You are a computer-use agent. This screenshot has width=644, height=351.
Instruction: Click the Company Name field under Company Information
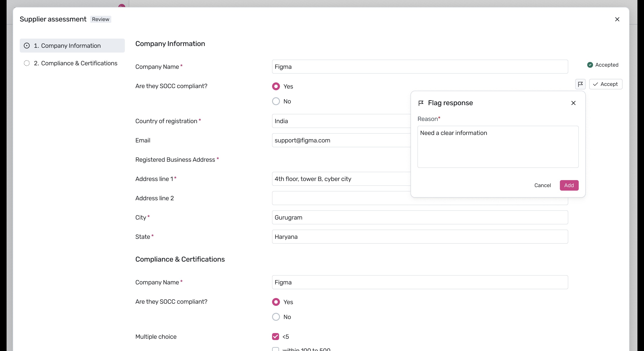pyautogui.click(x=420, y=67)
